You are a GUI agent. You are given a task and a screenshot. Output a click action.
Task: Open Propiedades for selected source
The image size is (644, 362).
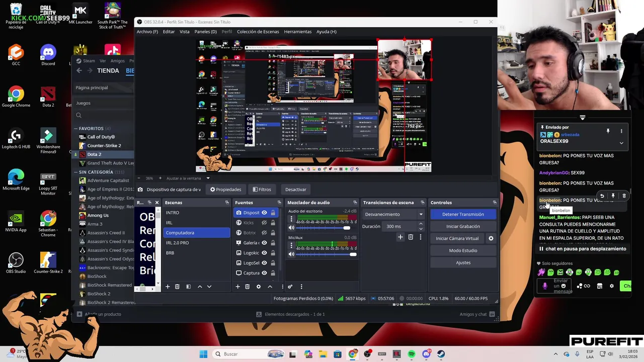pos(225,190)
